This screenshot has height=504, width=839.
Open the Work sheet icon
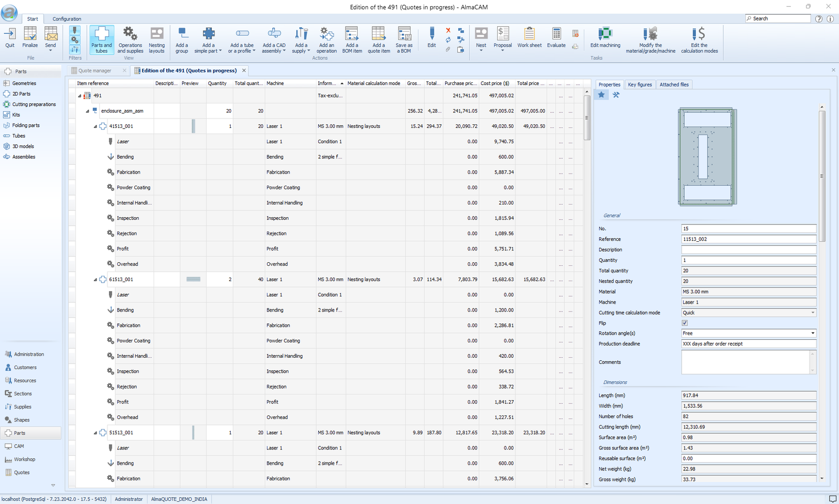530,34
